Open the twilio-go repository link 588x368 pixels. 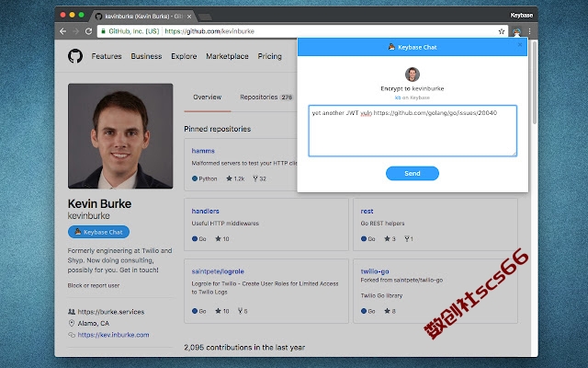click(x=375, y=271)
